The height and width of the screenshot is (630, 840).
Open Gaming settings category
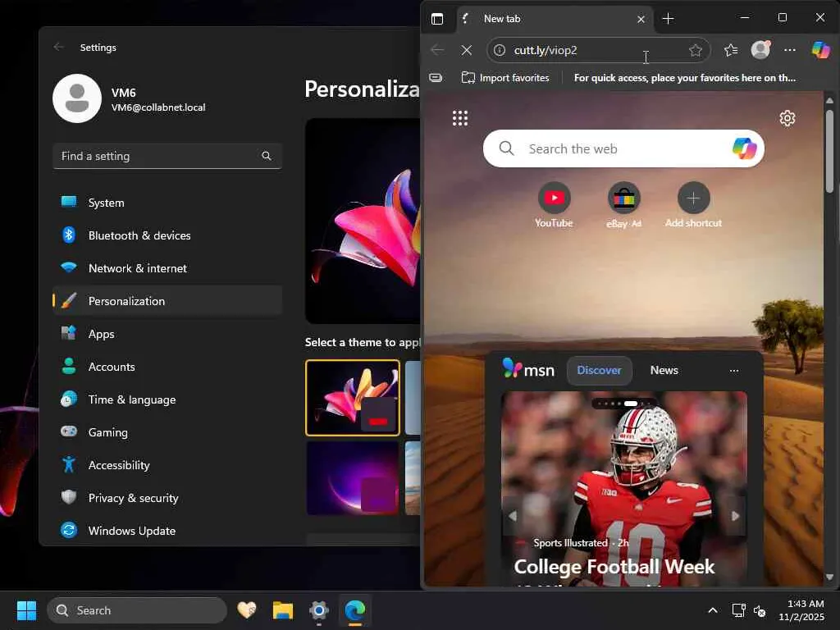pyautogui.click(x=167, y=431)
